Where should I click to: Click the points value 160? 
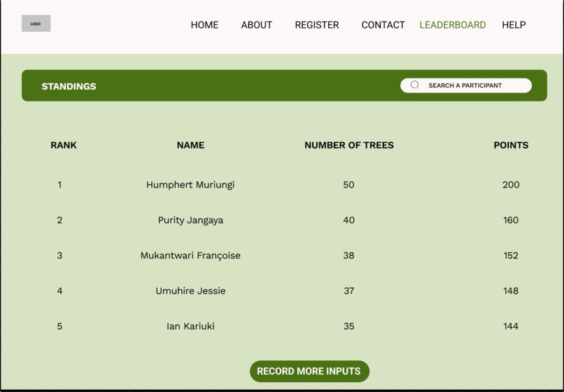click(511, 220)
